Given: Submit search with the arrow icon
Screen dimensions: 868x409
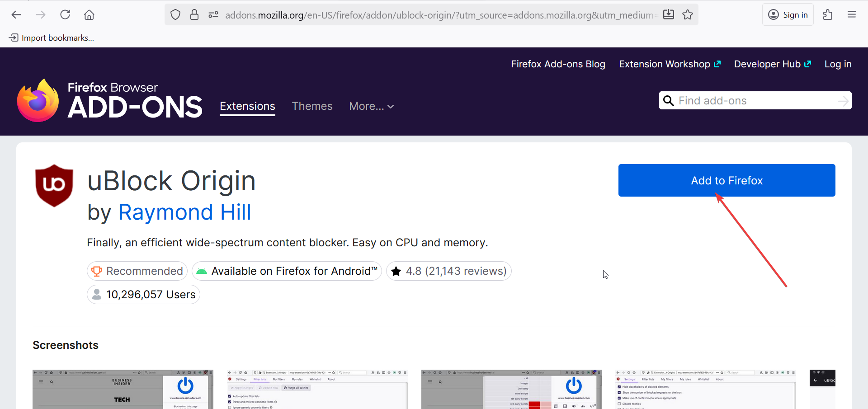Looking at the screenshot, I should click(843, 101).
